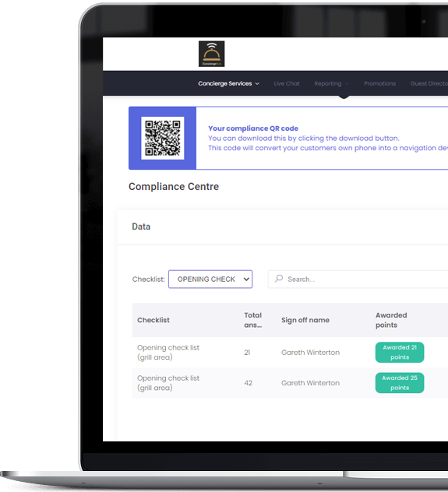Sort by the Awarded points column header
This screenshot has height=492, width=448.
[391, 320]
